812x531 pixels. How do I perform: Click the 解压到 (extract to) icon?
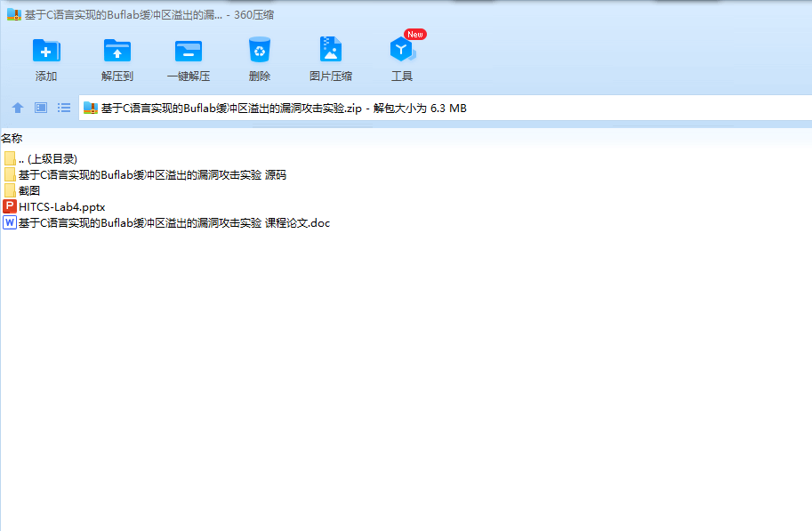(117, 51)
